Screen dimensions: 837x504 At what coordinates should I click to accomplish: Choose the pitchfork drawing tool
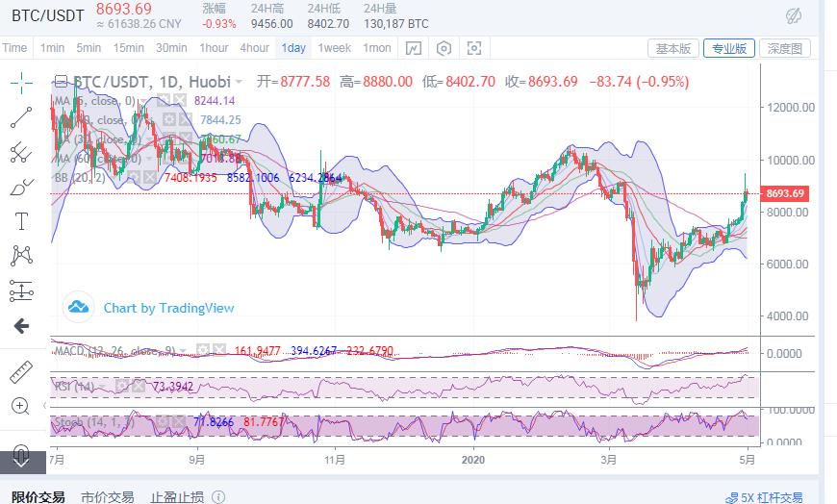pyautogui.click(x=21, y=153)
